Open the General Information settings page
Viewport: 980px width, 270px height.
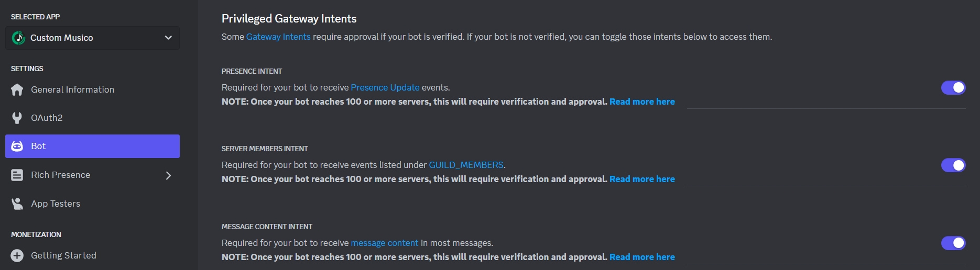point(72,89)
